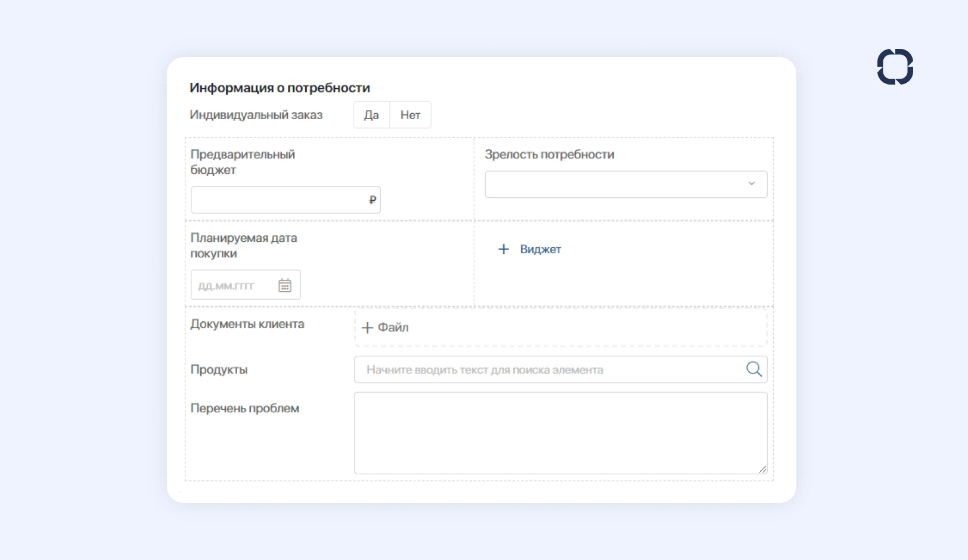Click the magnifier search icon in Продукты

point(754,369)
